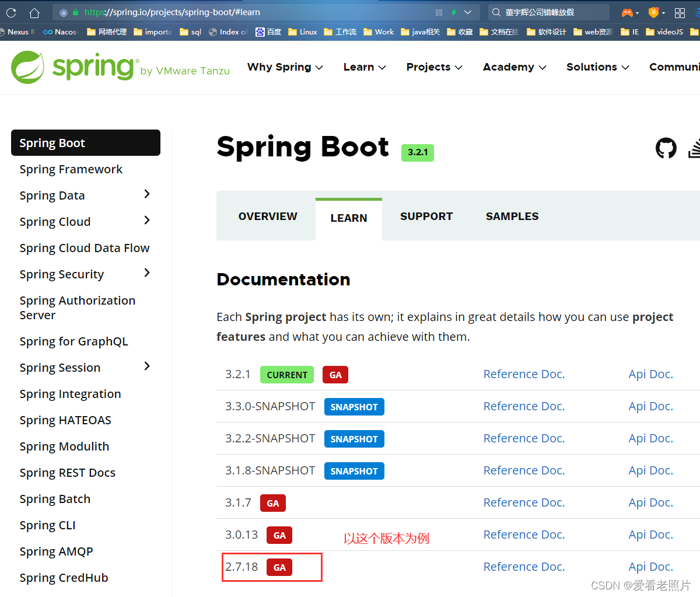Open the videoJS bookmark folder

pos(664,32)
